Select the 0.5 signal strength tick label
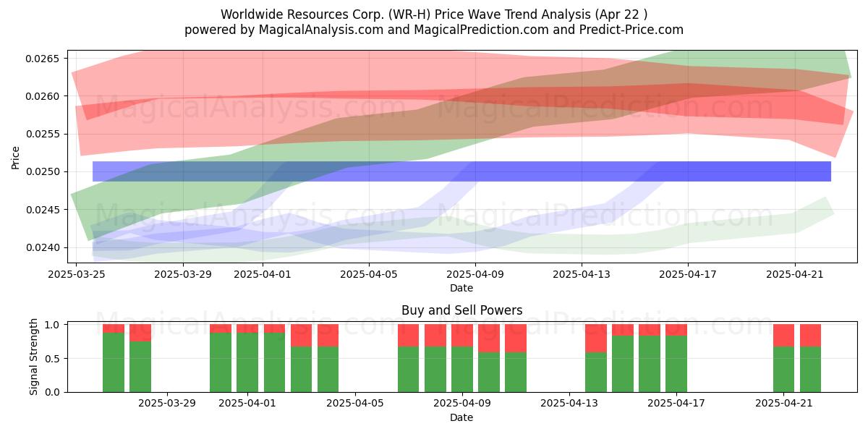Screen dimensions: 868x434 (53, 358)
